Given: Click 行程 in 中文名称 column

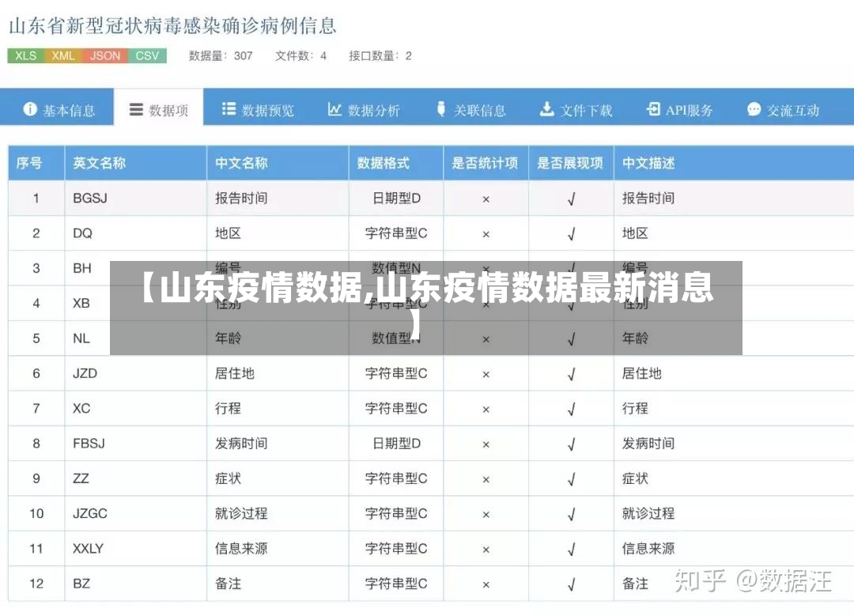Looking at the screenshot, I should (x=228, y=409).
